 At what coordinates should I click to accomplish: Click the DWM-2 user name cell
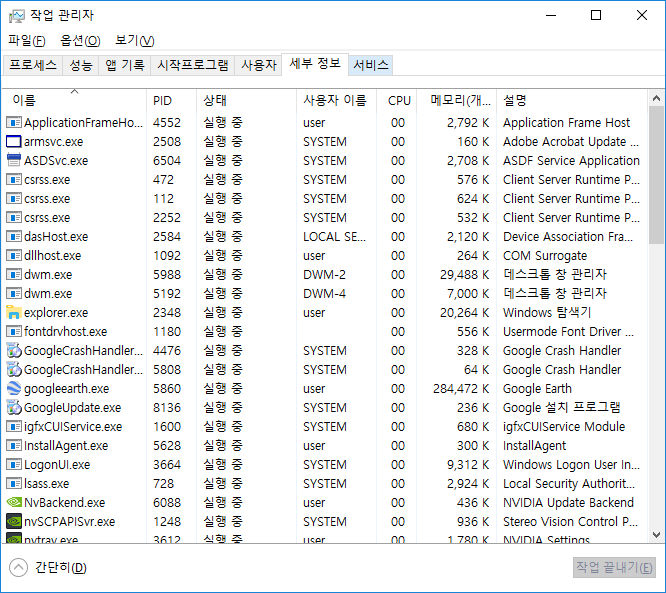click(324, 274)
